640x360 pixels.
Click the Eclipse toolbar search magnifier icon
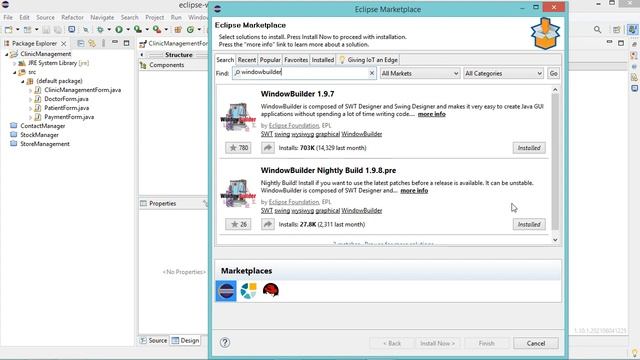[x=598, y=30]
